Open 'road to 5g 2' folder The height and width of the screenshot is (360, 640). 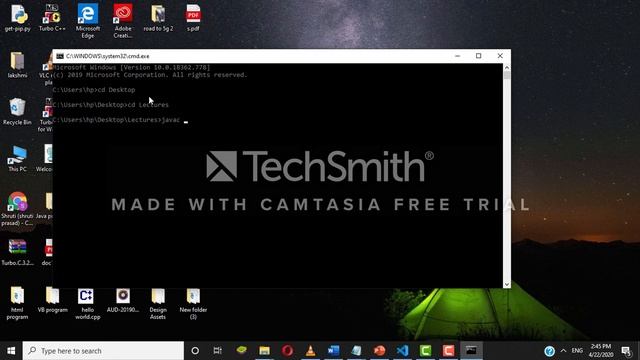pos(158,18)
